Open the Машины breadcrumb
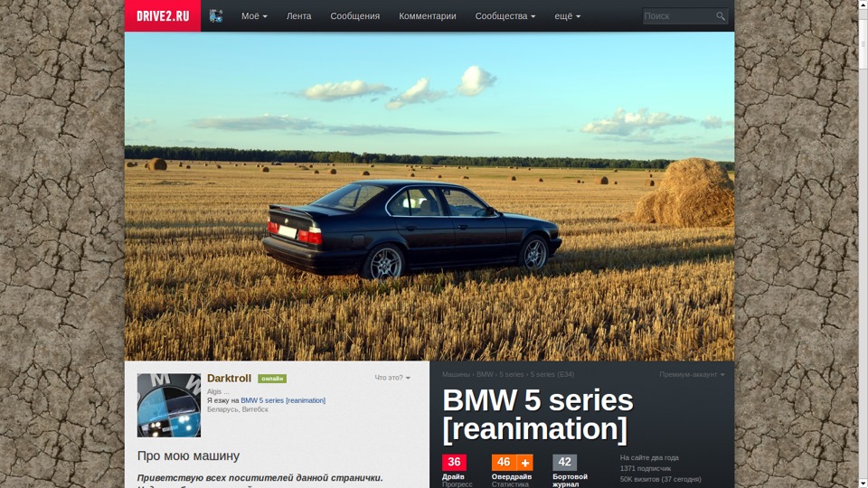Viewport: 868px width, 488px height. [x=456, y=374]
